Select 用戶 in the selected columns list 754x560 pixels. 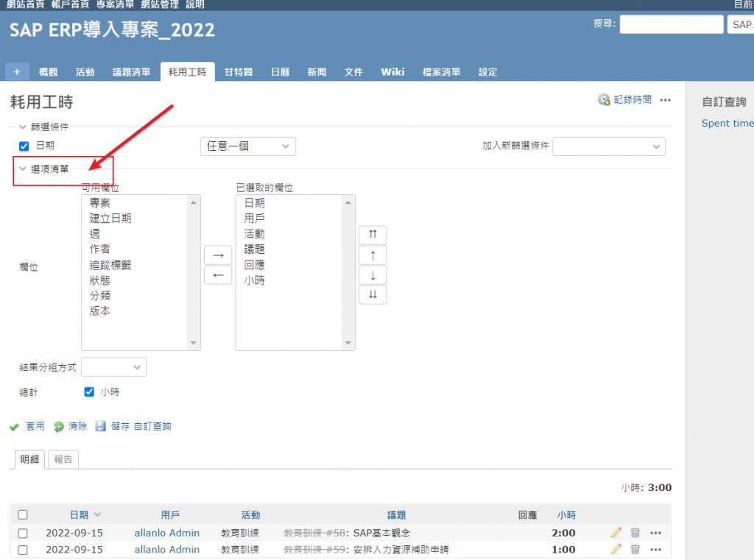coord(254,219)
